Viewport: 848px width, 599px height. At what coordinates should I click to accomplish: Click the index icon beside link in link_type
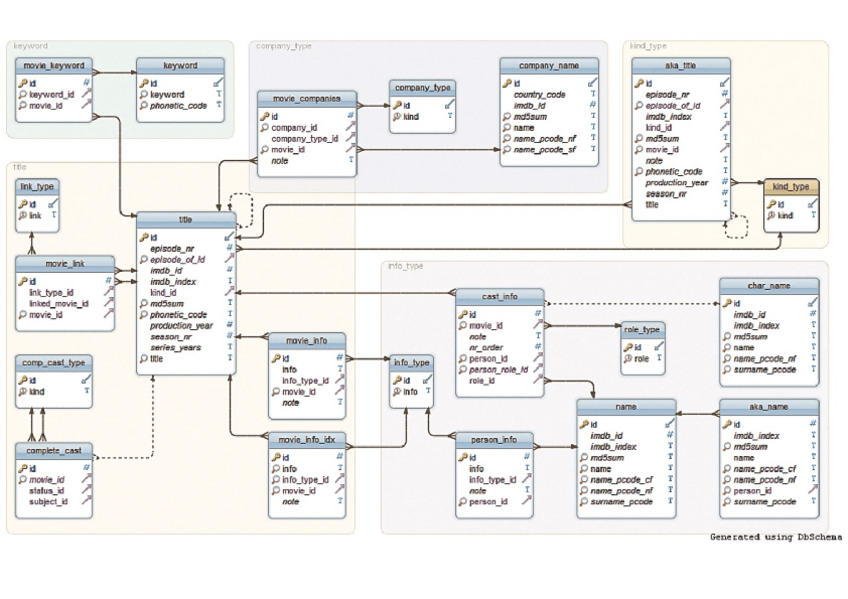(x=22, y=216)
